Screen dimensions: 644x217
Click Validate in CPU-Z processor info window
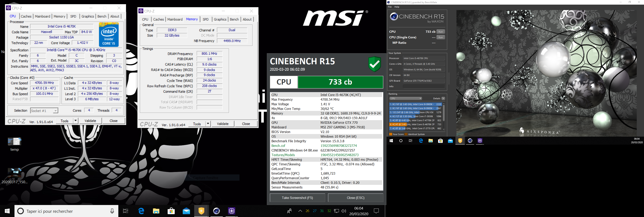pos(90,121)
